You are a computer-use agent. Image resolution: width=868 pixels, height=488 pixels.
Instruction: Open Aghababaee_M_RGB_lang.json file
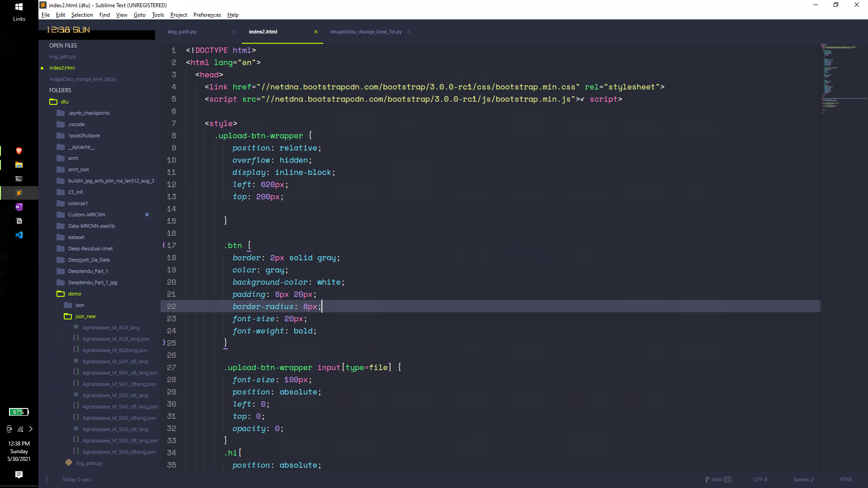click(x=116, y=339)
